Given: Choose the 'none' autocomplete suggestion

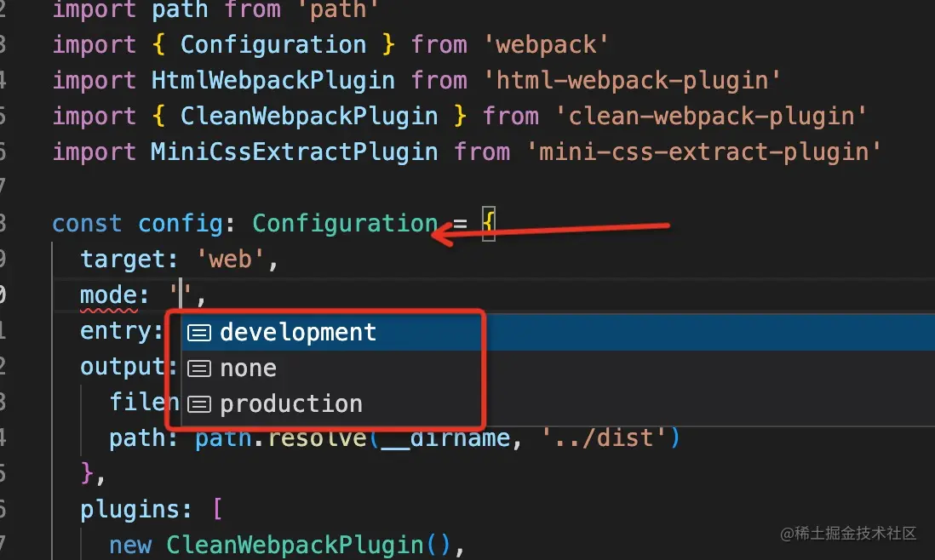Looking at the screenshot, I should point(558,369).
